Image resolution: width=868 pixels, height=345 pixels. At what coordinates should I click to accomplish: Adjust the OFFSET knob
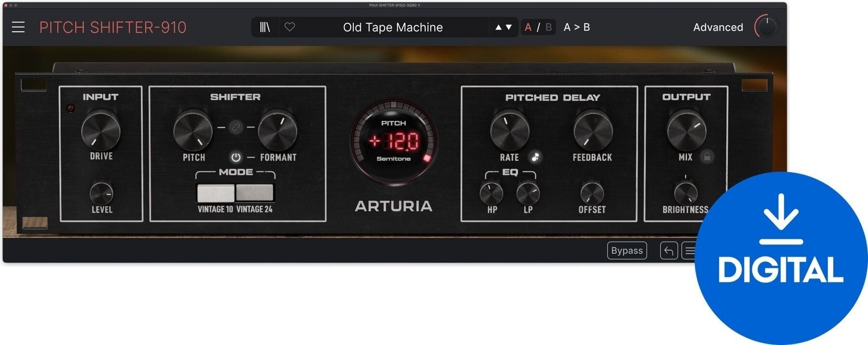coord(592,194)
